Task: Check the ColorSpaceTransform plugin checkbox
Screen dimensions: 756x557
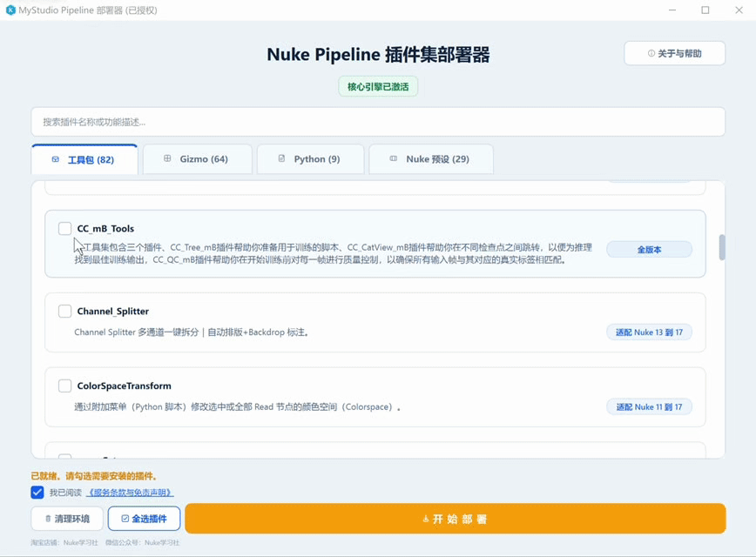Action: (64, 386)
